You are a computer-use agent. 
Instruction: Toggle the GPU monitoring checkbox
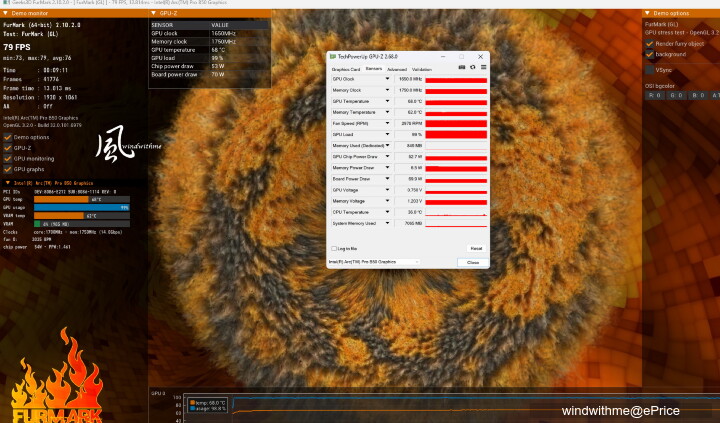(8, 159)
